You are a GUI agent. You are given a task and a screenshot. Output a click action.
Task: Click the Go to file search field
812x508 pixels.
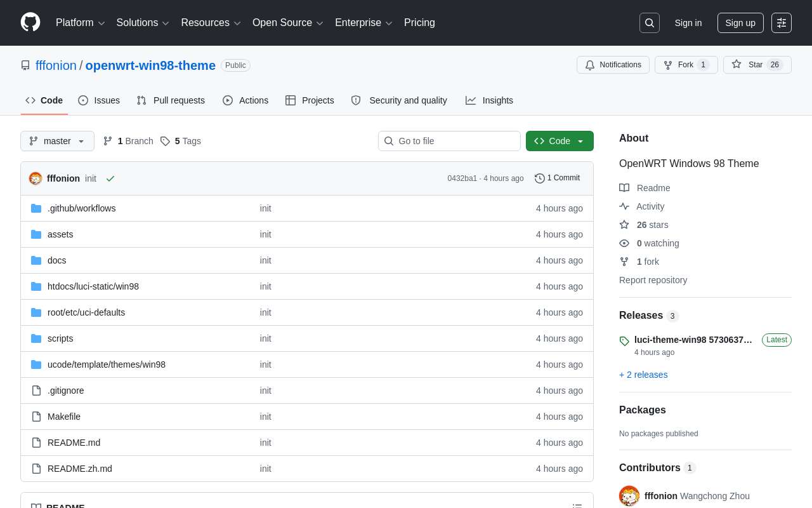point(449,141)
